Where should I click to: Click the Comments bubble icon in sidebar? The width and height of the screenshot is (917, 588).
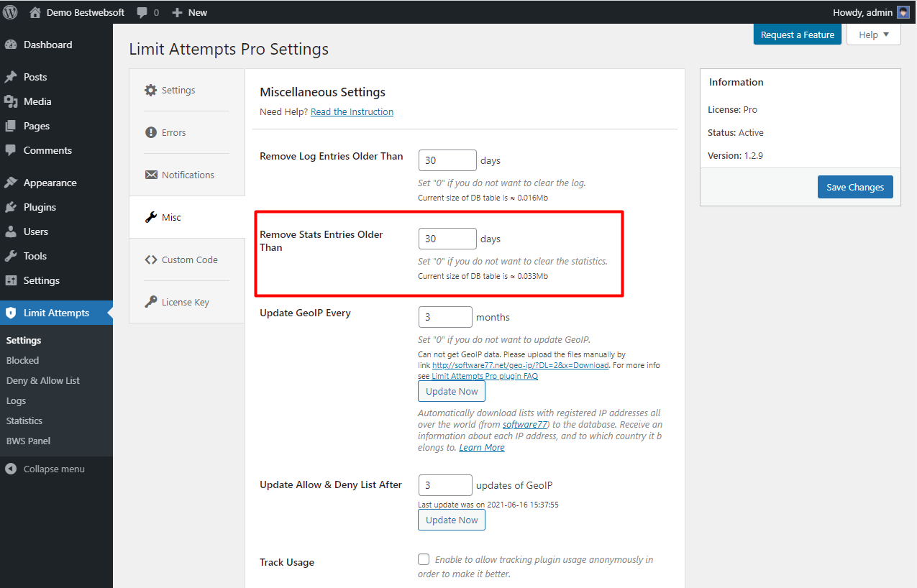pyautogui.click(x=11, y=150)
